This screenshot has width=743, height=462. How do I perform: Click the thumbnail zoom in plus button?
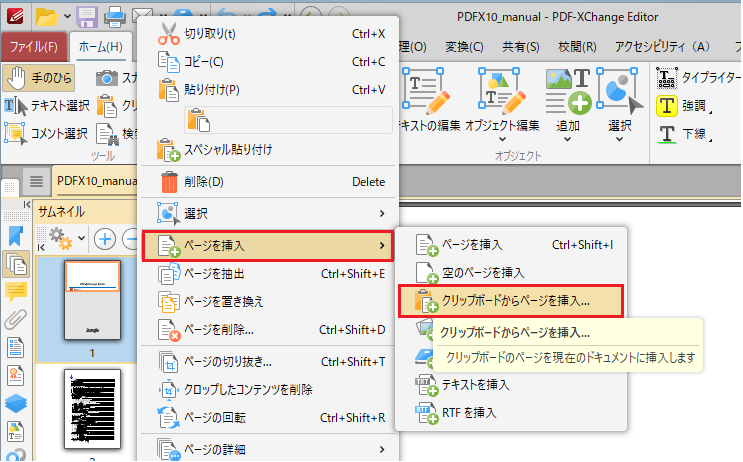105,239
